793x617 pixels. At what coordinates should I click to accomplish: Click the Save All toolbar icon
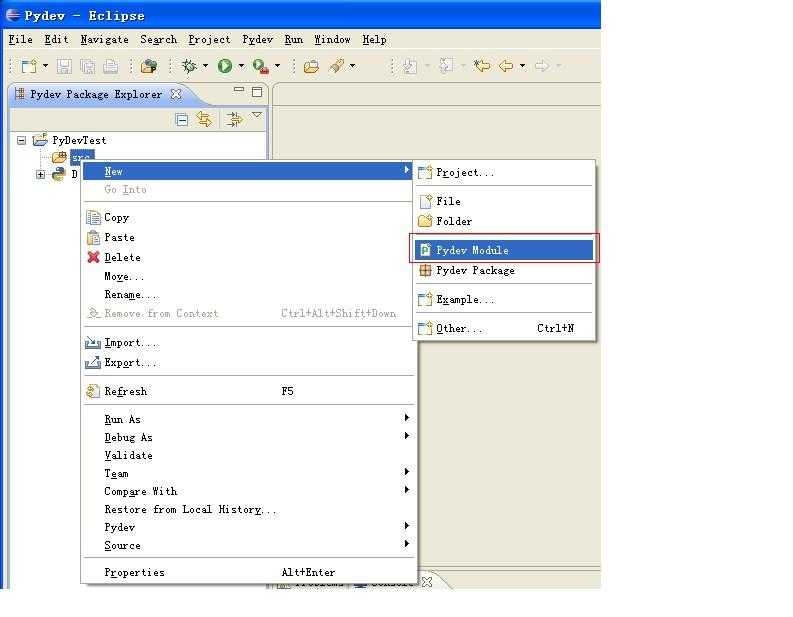click(87, 66)
